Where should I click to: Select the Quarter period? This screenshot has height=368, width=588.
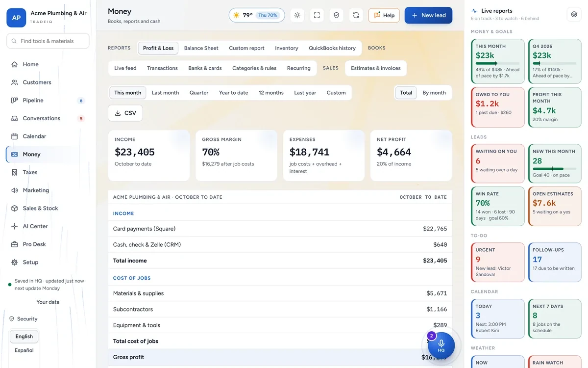[x=199, y=93]
